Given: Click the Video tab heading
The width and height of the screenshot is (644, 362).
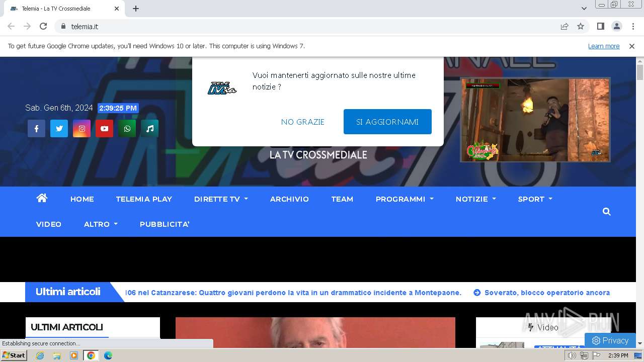Looking at the screenshot, I should (543, 327).
